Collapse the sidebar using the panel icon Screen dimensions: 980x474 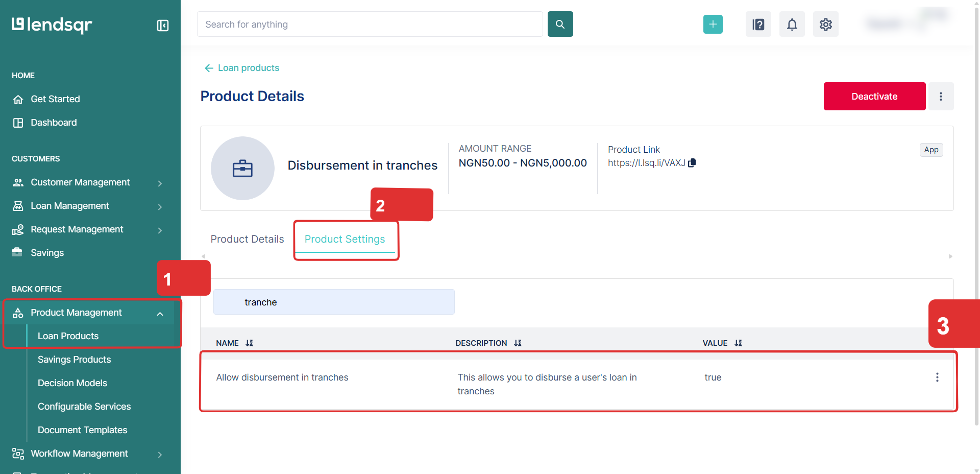162,26
